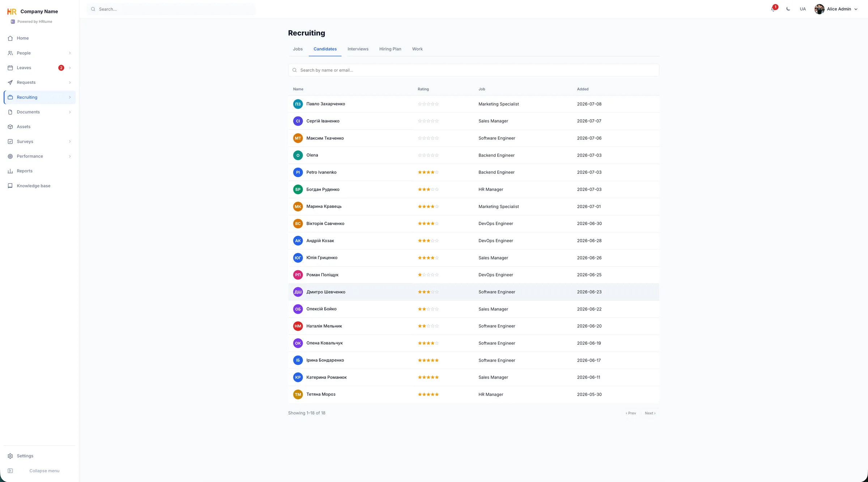Open the Alice Admin dropdown arrow
868x482 pixels.
coord(856,9)
